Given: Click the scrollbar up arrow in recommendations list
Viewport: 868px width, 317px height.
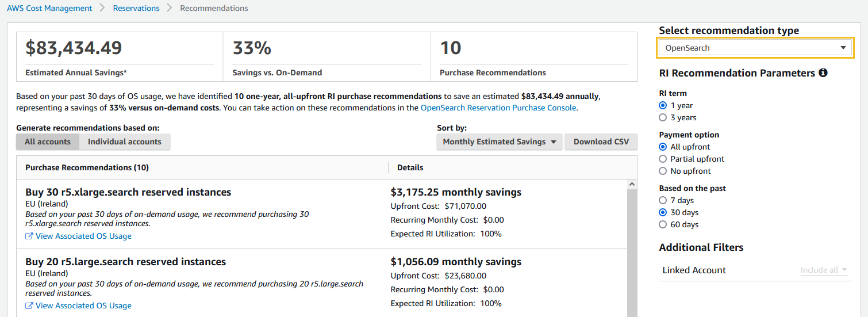Looking at the screenshot, I should pyautogui.click(x=632, y=185).
